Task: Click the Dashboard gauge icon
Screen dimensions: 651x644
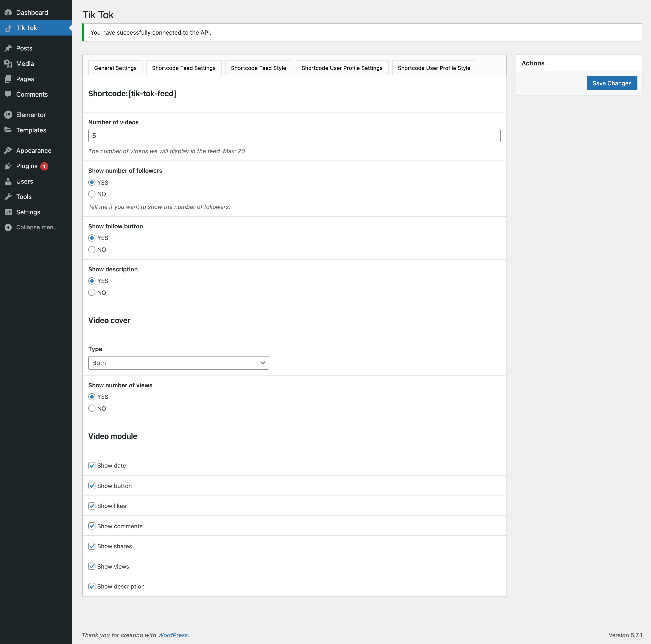Action: point(8,12)
